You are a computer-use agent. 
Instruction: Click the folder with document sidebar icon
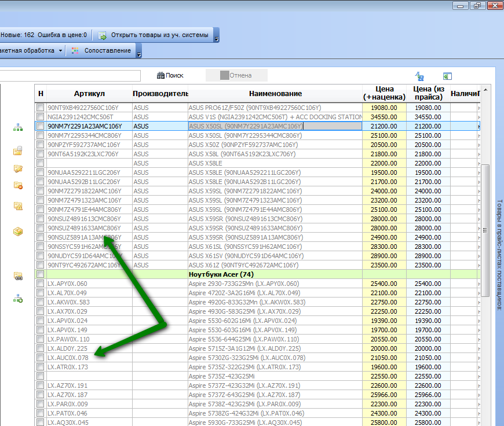(18, 150)
